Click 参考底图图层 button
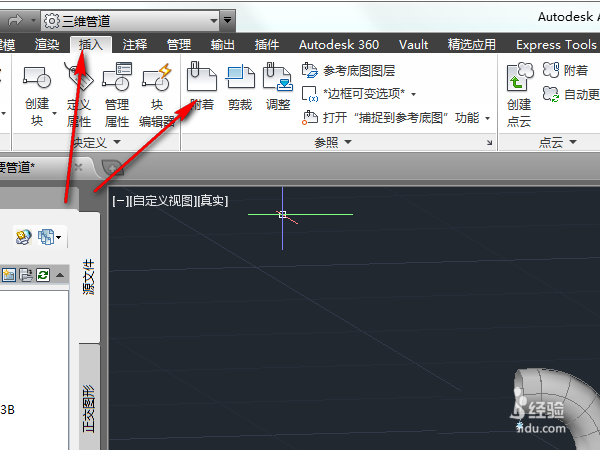This screenshot has height=450, width=600. 348,70
